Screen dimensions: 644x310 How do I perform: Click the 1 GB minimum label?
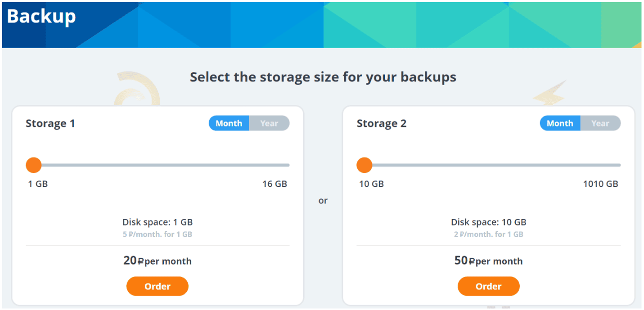click(38, 184)
